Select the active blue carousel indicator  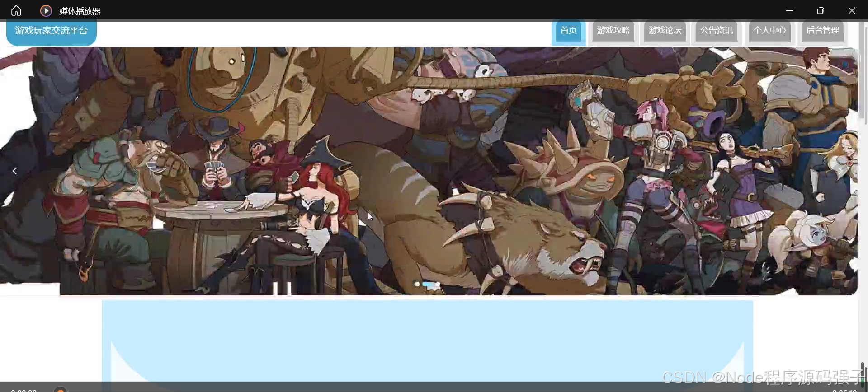point(427,284)
